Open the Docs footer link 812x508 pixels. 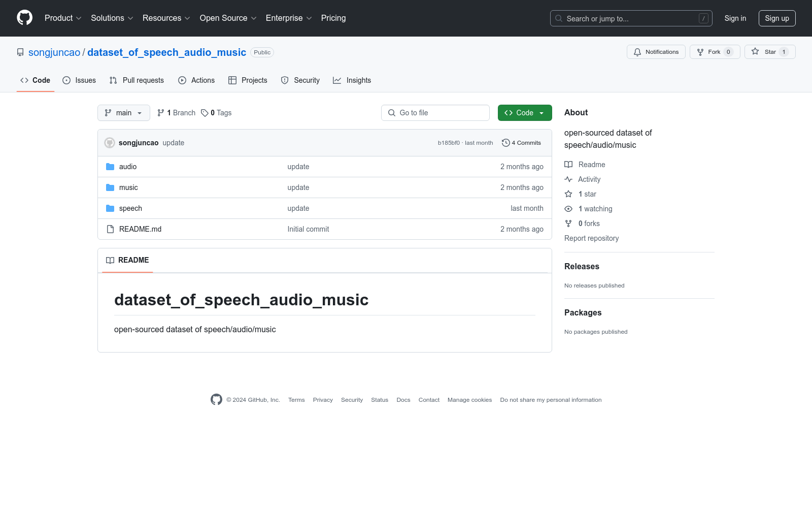pyautogui.click(x=403, y=400)
